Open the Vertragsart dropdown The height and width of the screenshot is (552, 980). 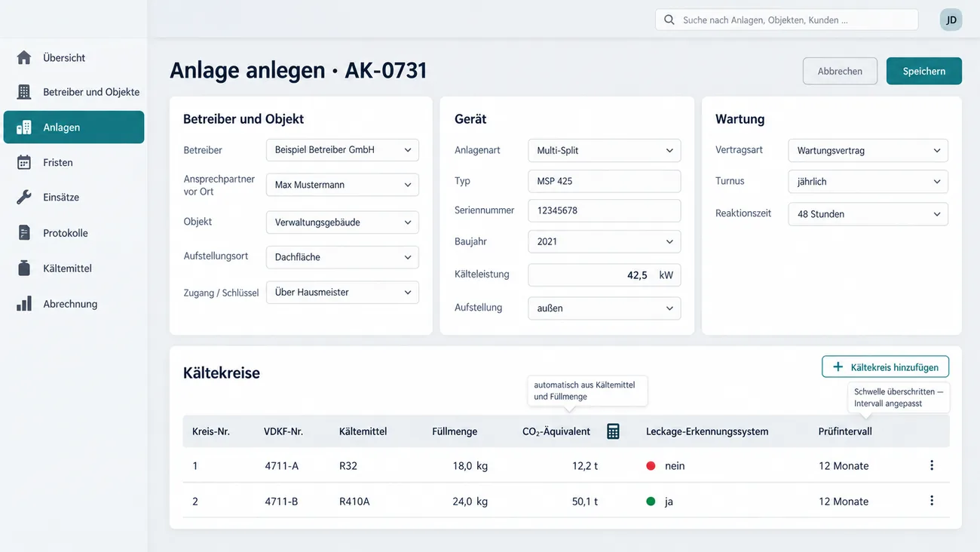click(x=868, y=151)
